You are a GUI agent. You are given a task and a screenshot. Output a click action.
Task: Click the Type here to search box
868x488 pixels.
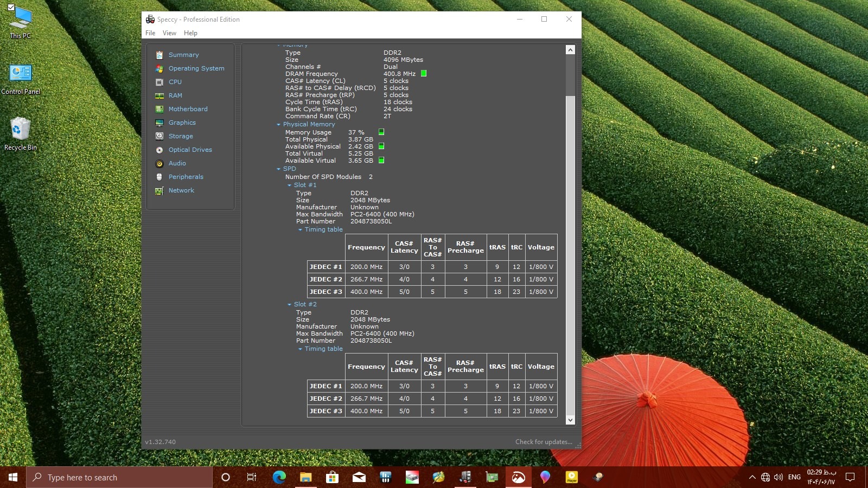click(x=119, y=477)
